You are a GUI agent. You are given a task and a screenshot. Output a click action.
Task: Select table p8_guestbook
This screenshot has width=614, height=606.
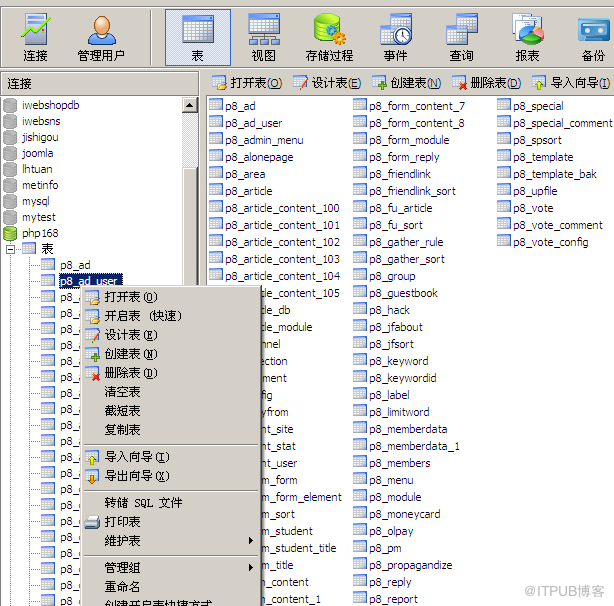click(403, 293)
